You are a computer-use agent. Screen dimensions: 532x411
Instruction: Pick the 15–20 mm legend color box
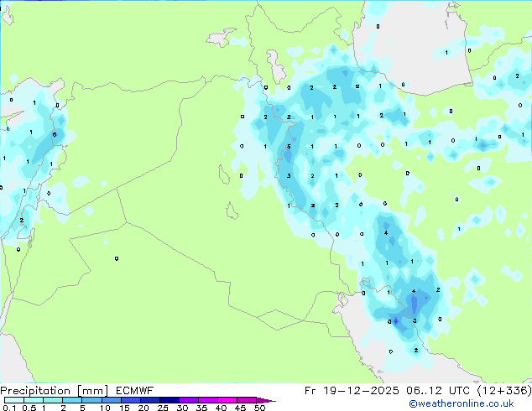click(131, 400)
